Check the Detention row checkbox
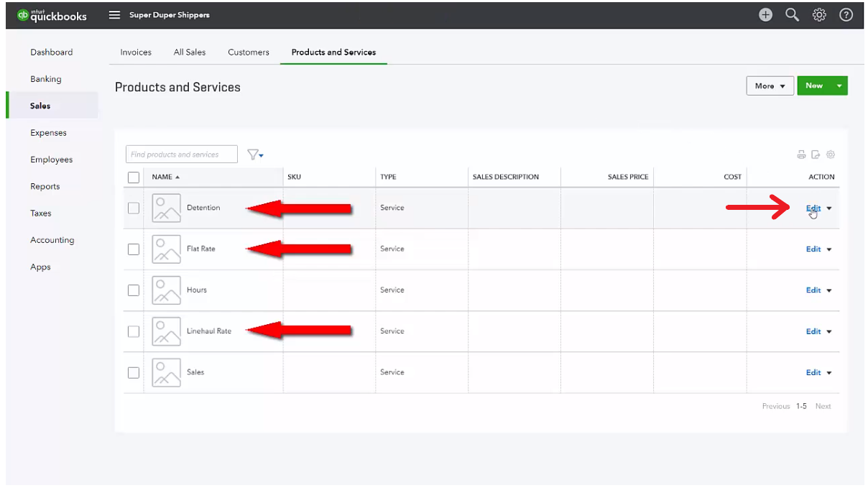 (134, 208)
